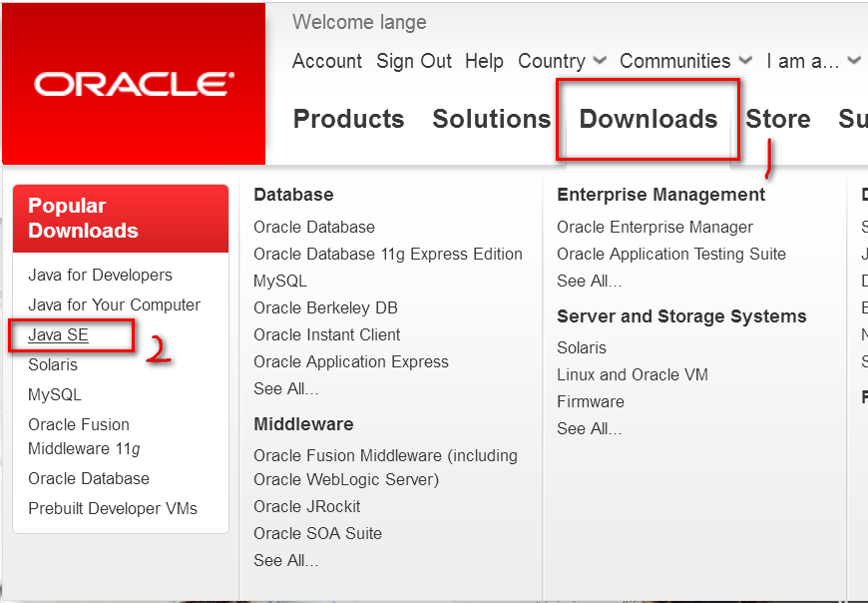Select Solaris under Server and Storage Systems
868x603 pixels.
click(x=582, y=347)
